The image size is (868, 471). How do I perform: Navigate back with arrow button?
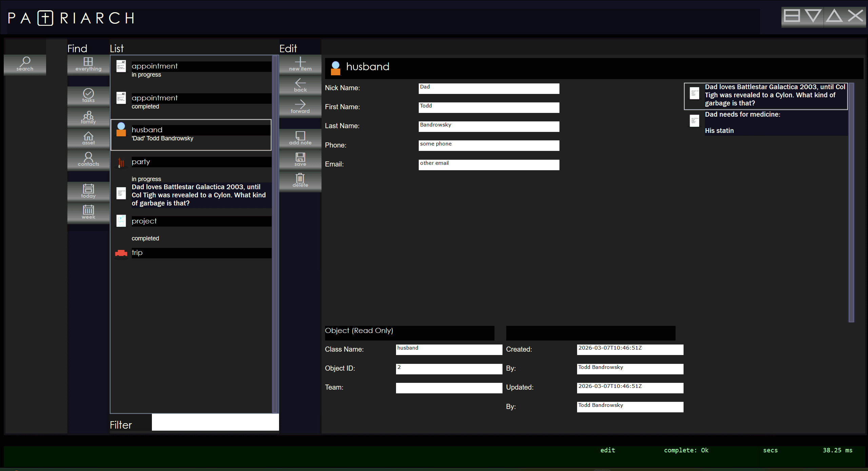300,85
